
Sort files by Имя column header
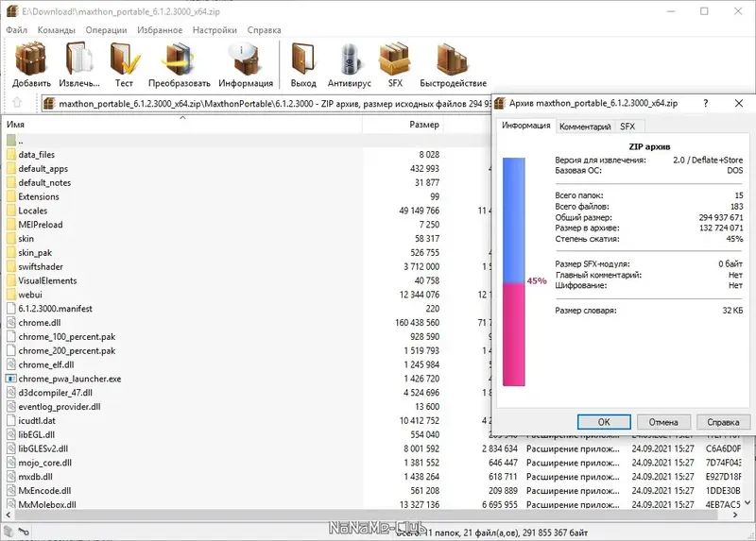pos(182,125)
